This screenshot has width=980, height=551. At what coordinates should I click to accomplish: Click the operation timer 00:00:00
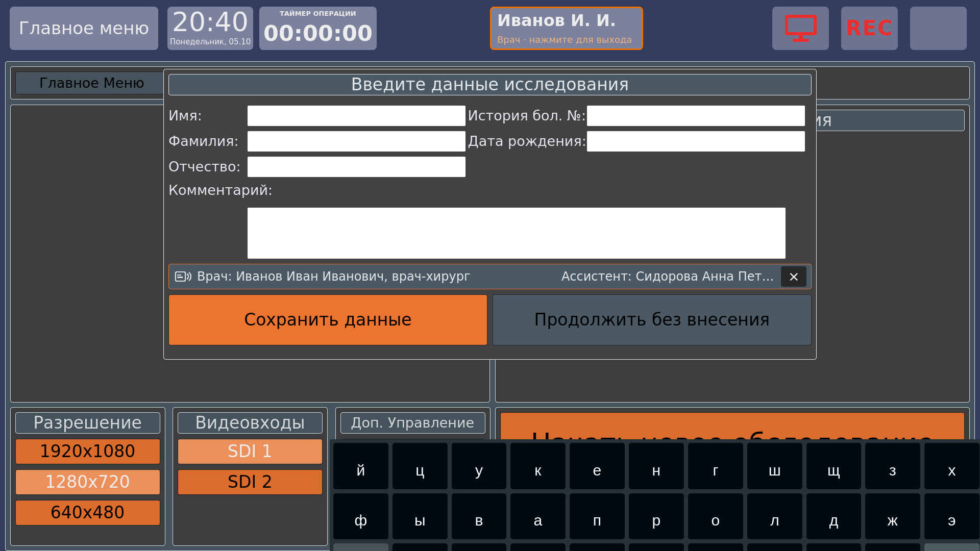318,28
